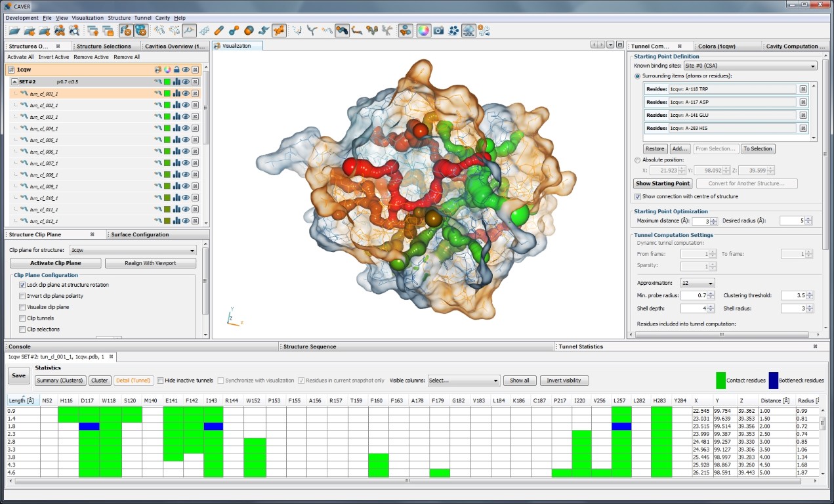The width and height of the screenshot is (834, 504).
Task: Click the Shell depth input field
Action: click(693, 308)
